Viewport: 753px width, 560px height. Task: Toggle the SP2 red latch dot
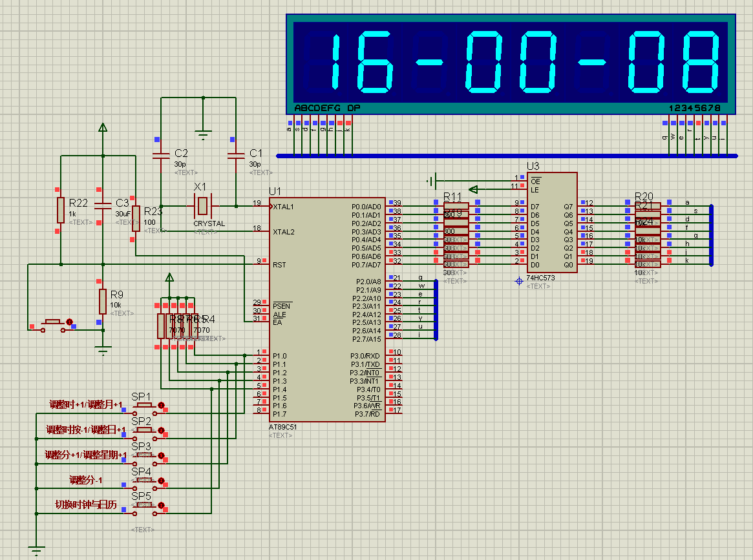tap(162, 430)
